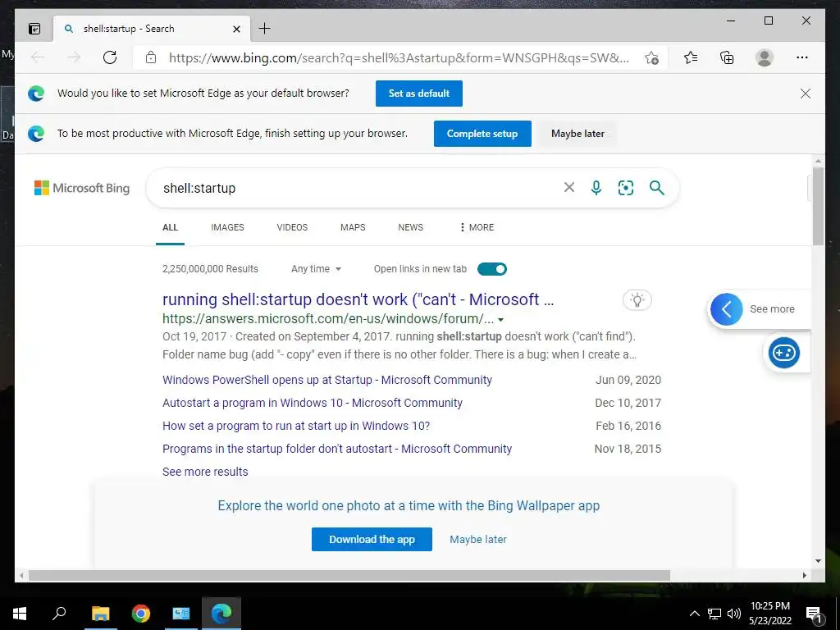The image size is (840, 630).
Task: Click Set as default button
Action: click(419, 94)
